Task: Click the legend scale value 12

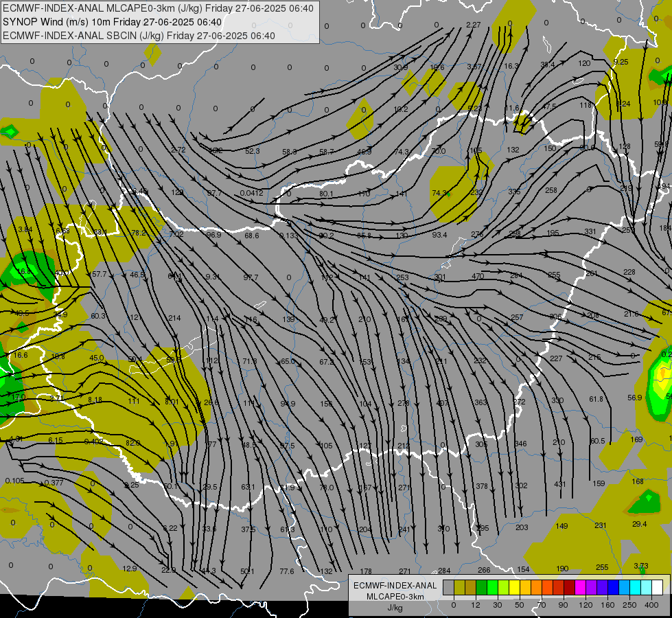Action: pyautogui.click(x=475, y=605)
